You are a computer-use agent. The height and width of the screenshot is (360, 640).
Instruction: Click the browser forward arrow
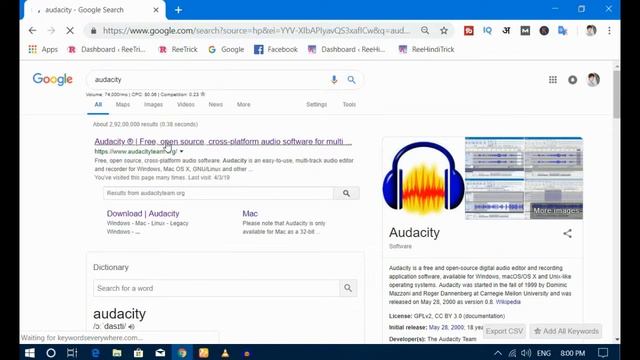pyautogui.click(x=51, y=31)
